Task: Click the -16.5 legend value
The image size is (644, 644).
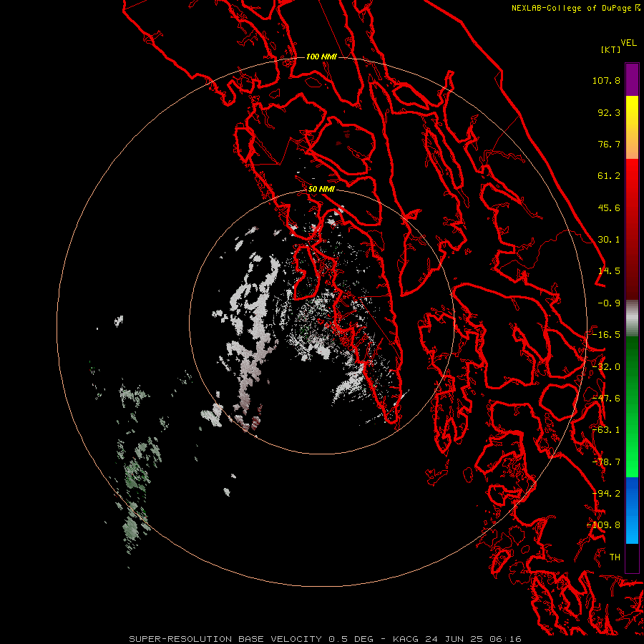Action: (x=606, y=335)
